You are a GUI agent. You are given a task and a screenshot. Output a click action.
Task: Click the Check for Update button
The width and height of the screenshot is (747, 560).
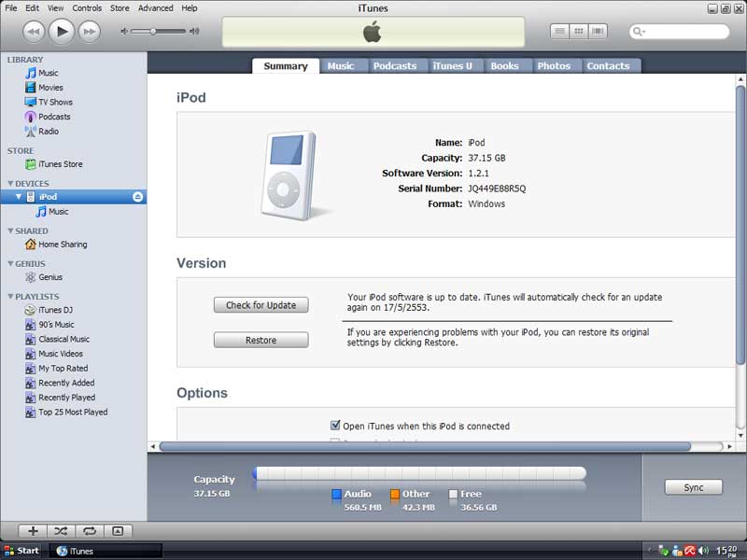[261, 305]
